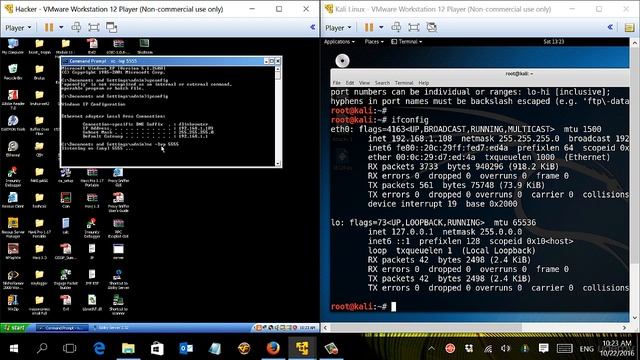This screenshot has width=640, height=360.
Task: Open Action Center notifications icon
Action: coord(543,348)
